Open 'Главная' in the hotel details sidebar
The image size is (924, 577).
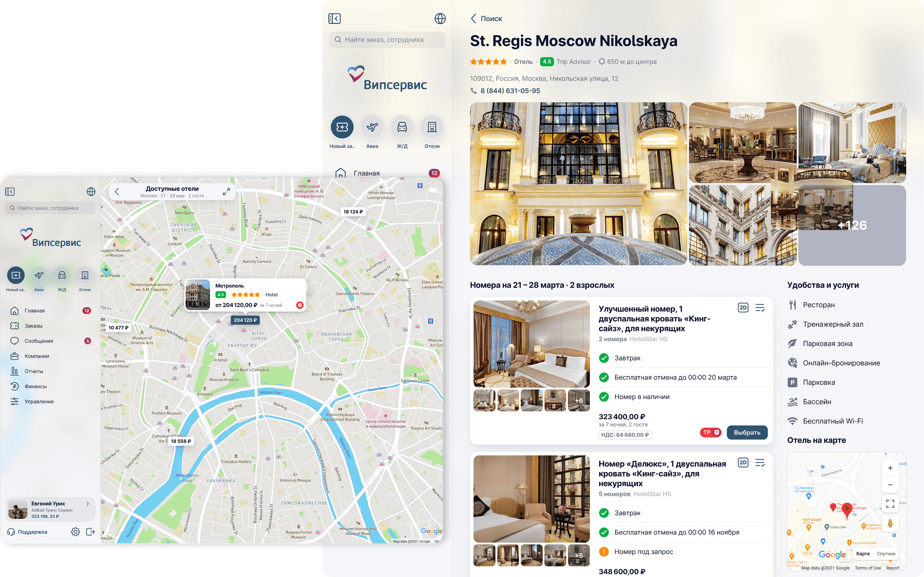click(x=387, y=173)
